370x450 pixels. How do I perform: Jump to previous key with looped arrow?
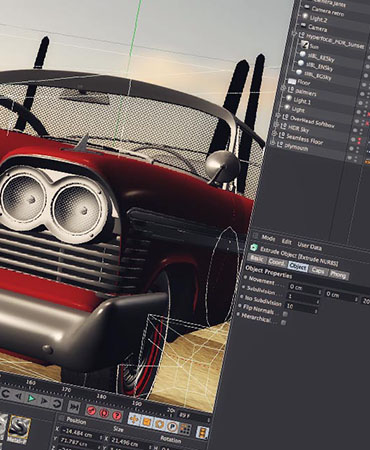5,394
